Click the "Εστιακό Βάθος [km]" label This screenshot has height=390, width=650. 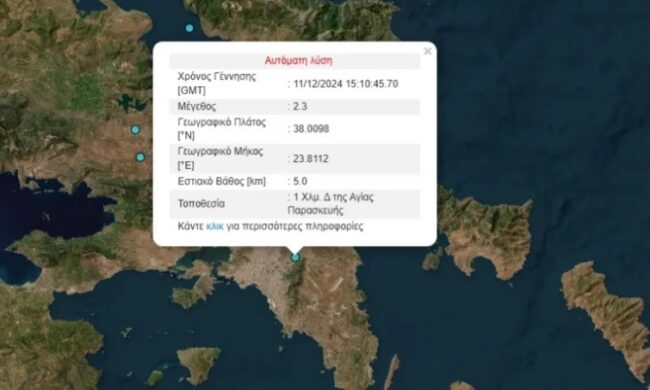pyautogui.click(x=222, y=182)
